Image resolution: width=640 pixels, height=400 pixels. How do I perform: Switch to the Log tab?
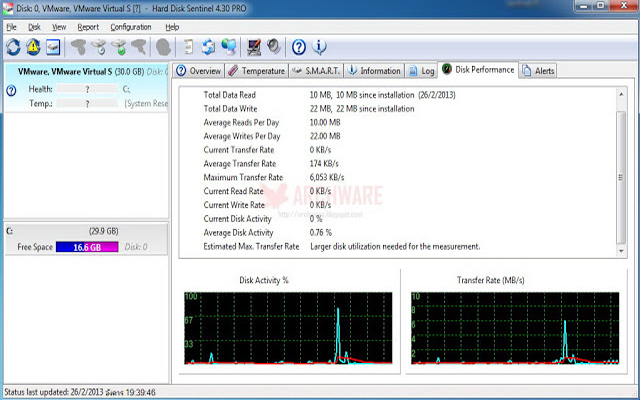[421, 71]
